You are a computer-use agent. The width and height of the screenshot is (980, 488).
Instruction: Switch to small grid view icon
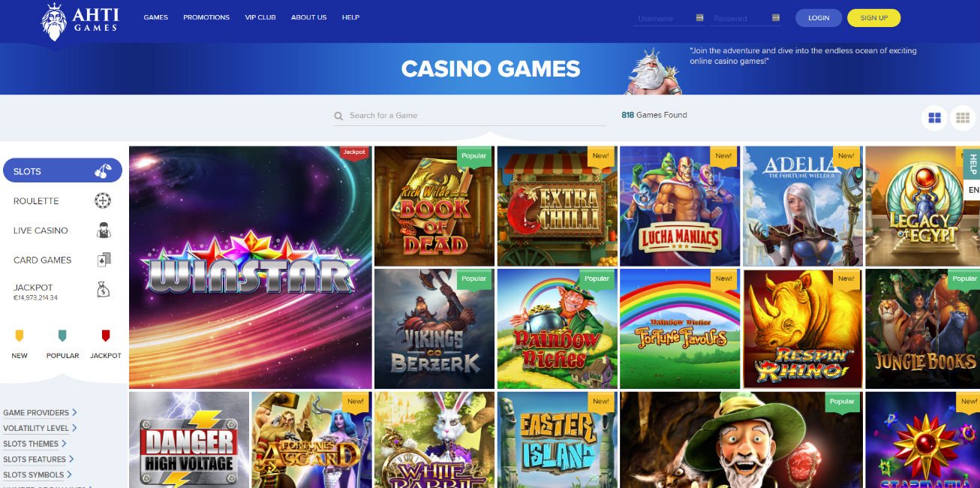click(963, 118)
